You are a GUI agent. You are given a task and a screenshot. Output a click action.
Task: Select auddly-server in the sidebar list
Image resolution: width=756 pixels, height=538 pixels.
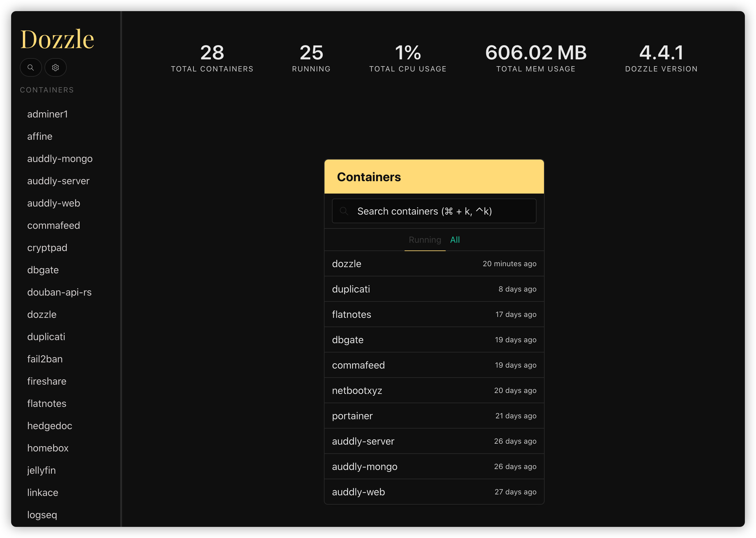click(x=58, y=181)
